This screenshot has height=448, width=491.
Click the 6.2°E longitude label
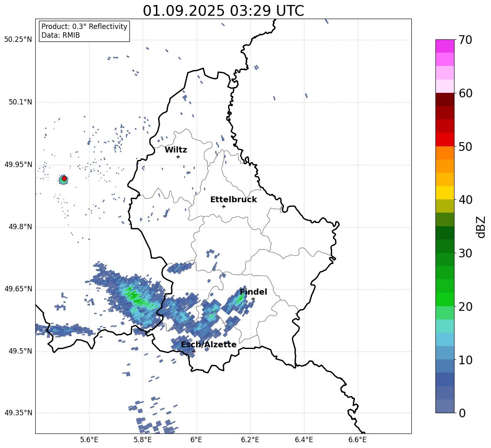coord(250,440)
